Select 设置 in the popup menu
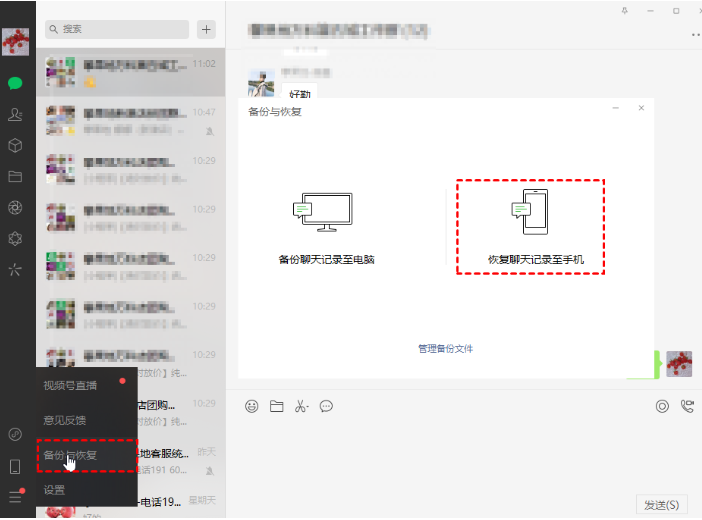 tap(54, 490)
